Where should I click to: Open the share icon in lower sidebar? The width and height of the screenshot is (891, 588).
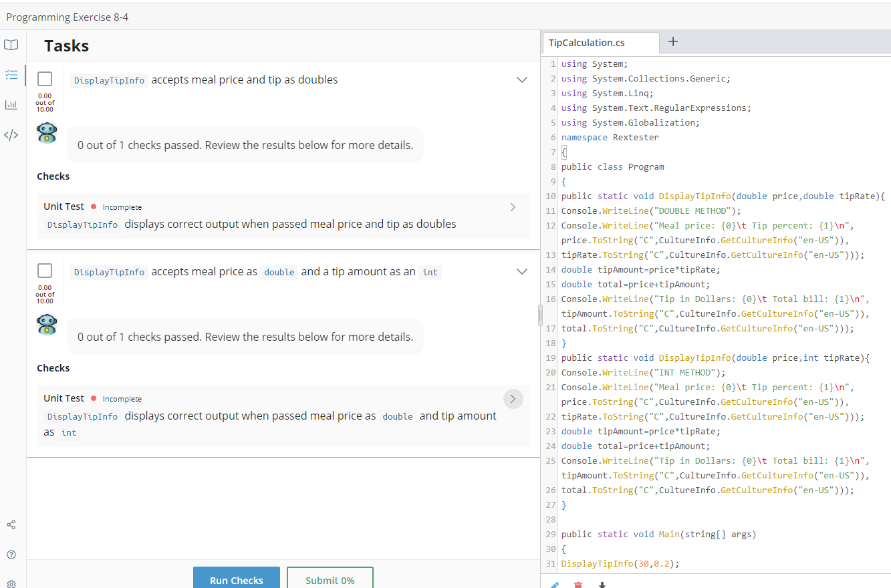pyautogui.click(x=11, y=525)
